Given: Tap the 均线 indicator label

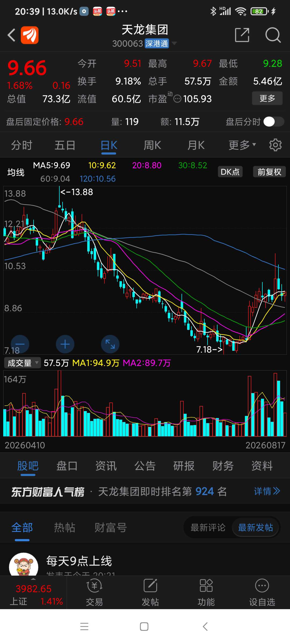Looking at the screenshot, I should click(x=16, y=172).
